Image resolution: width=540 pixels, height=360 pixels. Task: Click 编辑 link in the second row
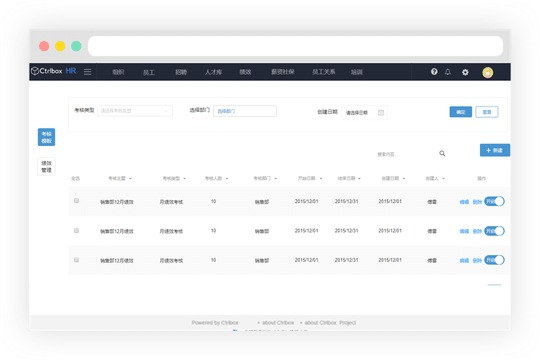tap(464, 231)
